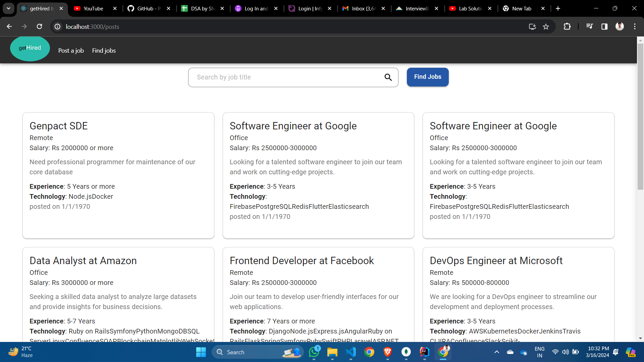
Task: Go back to the previous page
Action: coord(9,26)
